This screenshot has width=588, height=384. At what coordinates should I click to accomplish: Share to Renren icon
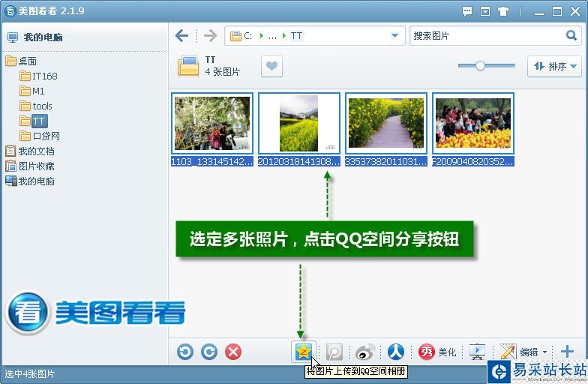pos(396,352)
